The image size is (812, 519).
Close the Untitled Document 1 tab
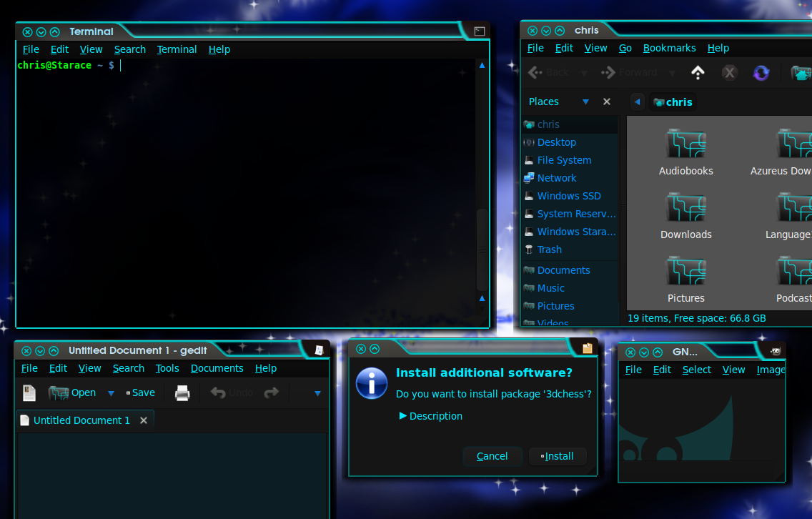144,420
